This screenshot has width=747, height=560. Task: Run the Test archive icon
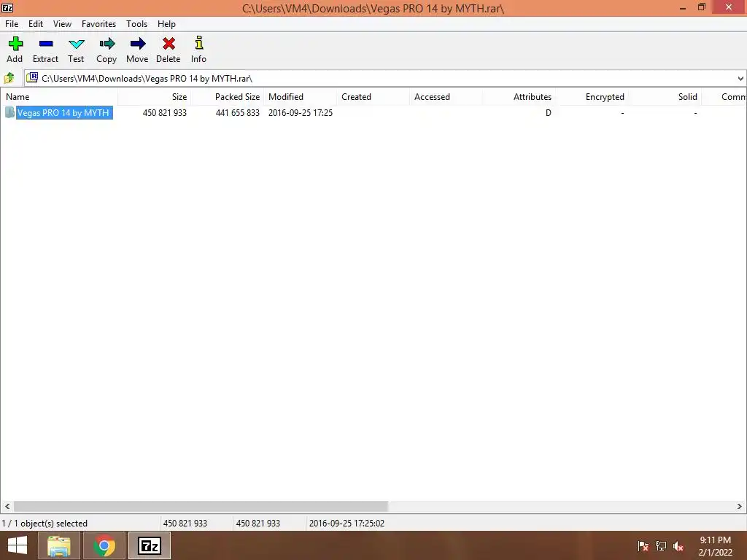coord(76,44)
